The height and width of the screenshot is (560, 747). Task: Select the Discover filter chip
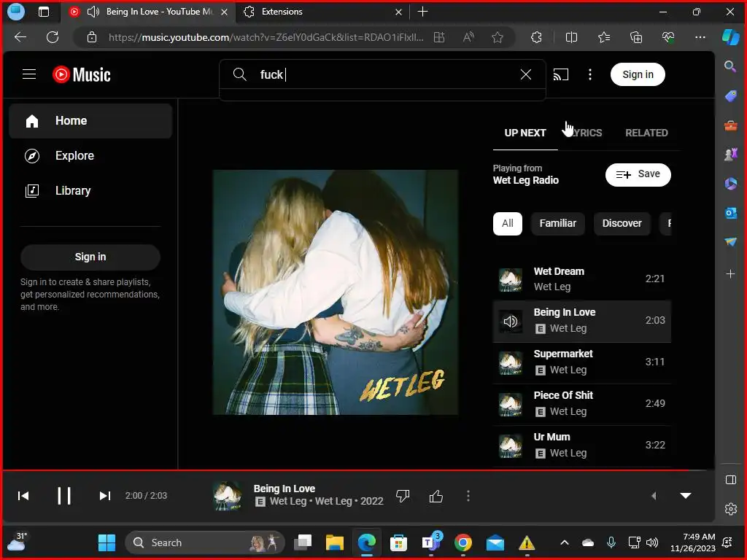click(622, 223)
